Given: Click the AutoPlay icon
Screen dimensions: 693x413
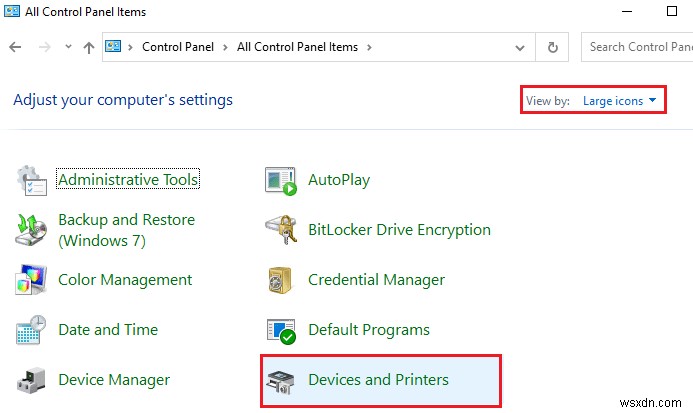Looking at the screenshot, I should tap(281, 181).
